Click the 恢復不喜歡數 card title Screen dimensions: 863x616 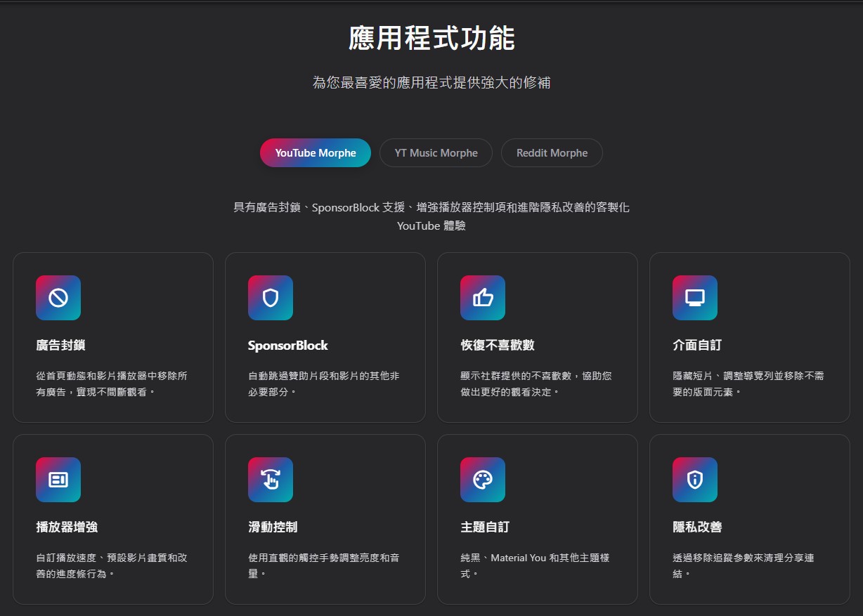point(498,345)
